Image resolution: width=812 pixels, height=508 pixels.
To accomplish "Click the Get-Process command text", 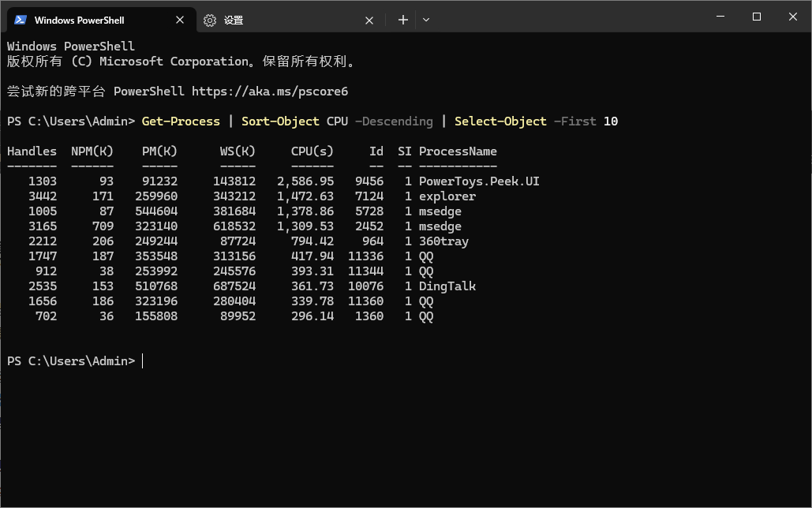I will (x=181, y=121).
